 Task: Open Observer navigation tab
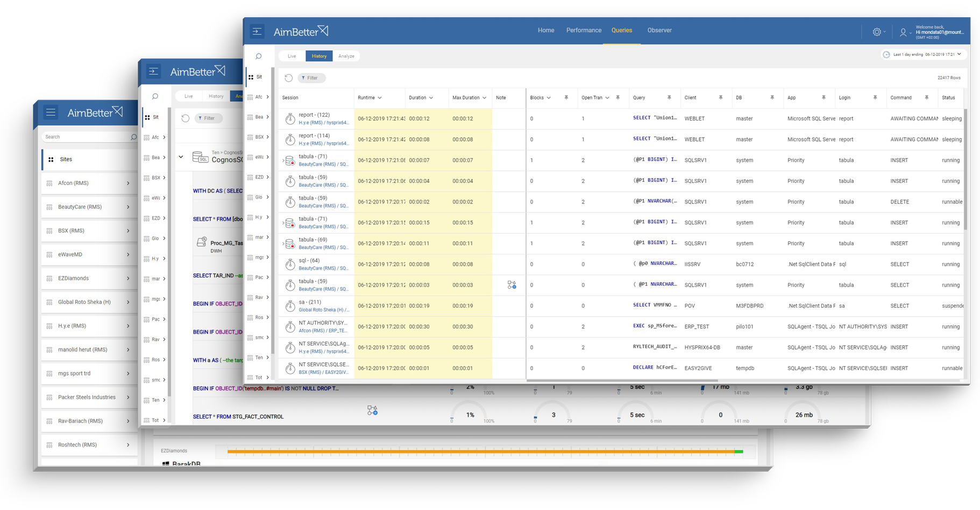click(659, 30)
